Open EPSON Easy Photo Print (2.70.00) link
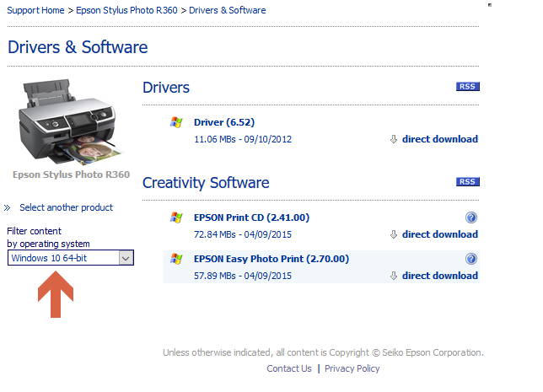 click(x=271, y=259)
